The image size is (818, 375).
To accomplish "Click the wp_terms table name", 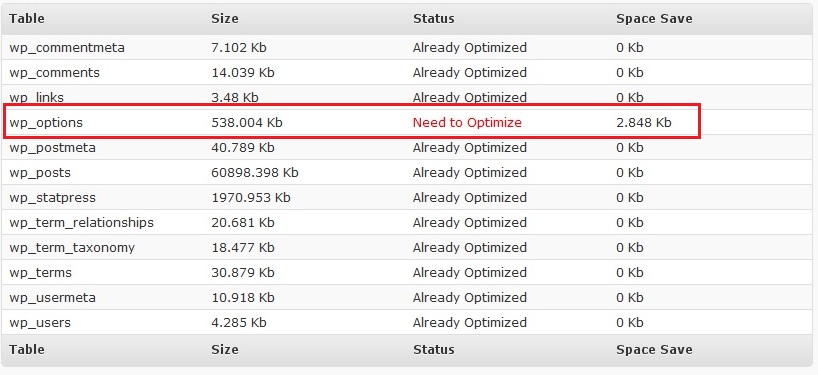I will (x=40, y=273).
